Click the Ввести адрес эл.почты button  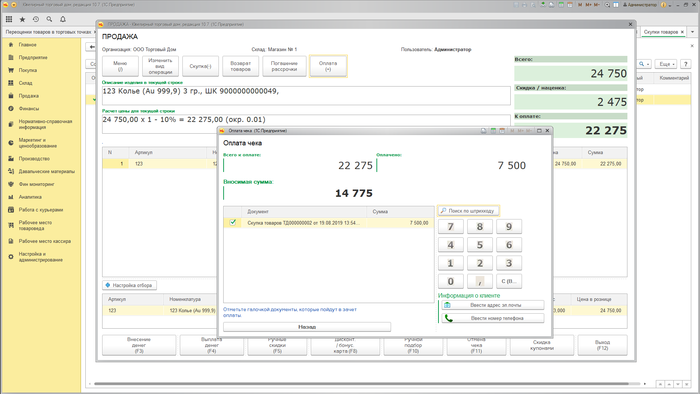click(492, 305)
